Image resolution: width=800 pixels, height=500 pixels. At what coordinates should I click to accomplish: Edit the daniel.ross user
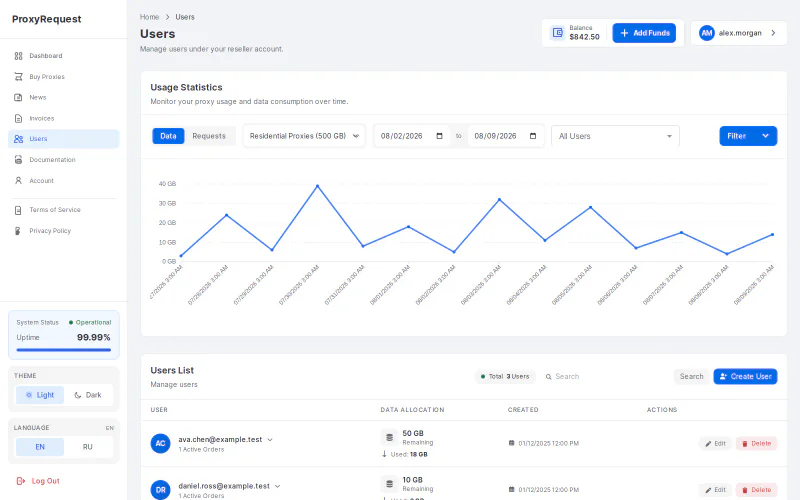point(715,490)
